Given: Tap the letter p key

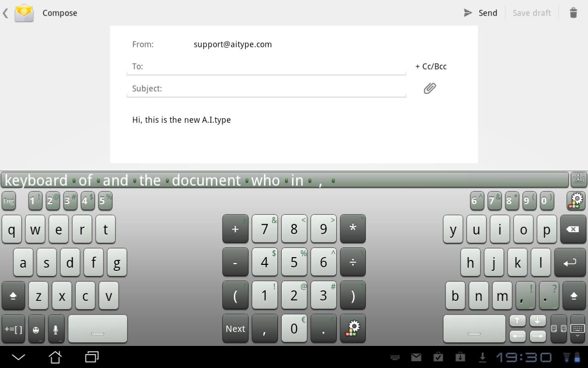Looking at the screenshot, I should [x=547, y=229].
